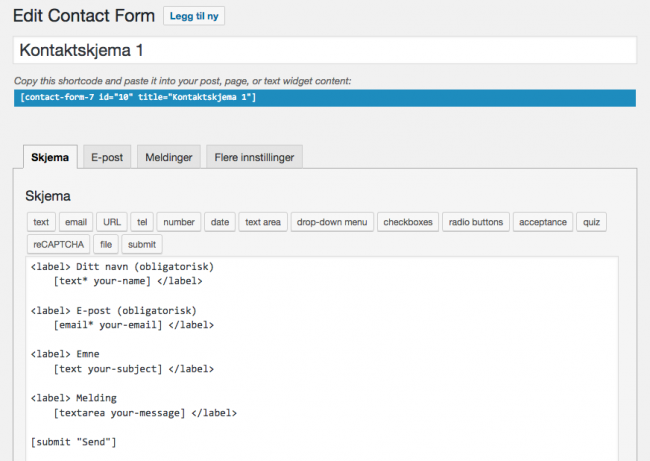Switch to the E-post tab

tap(107, 157)
